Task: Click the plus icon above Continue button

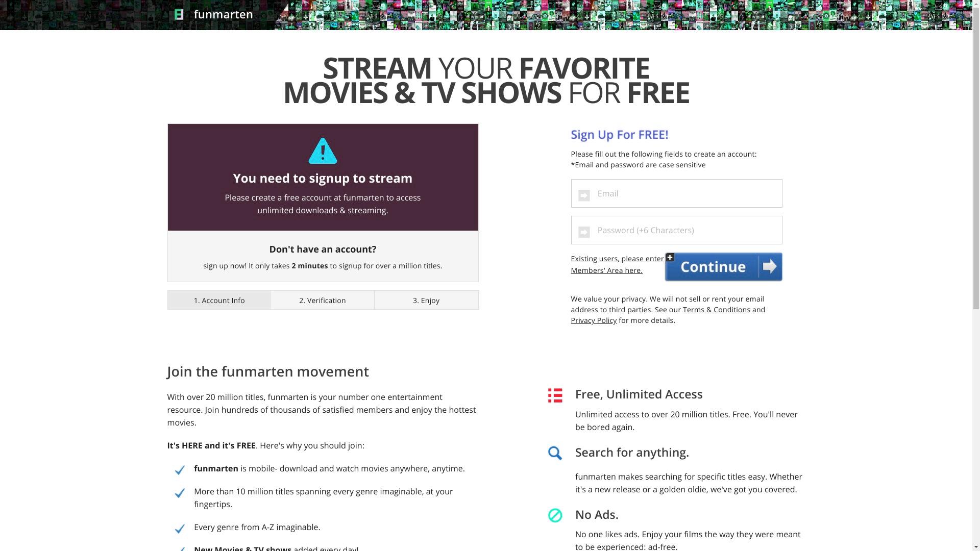Action: (x=670, y=257)
